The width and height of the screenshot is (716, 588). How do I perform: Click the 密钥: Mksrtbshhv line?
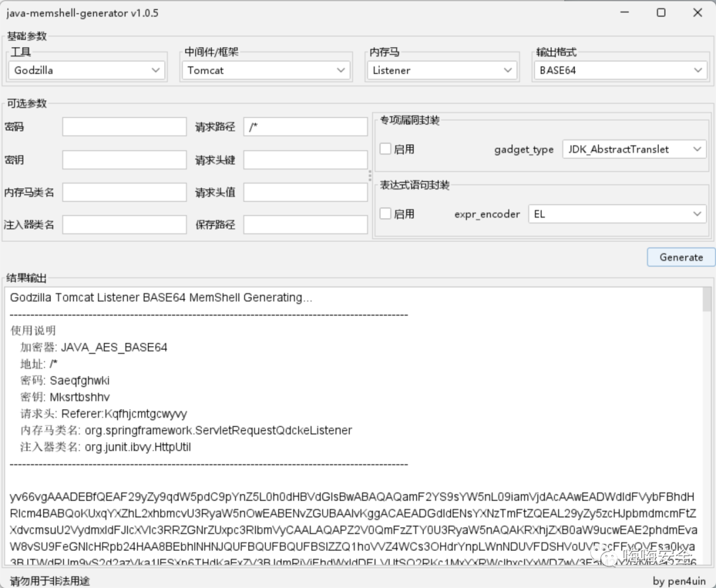(x=65, y=396)
